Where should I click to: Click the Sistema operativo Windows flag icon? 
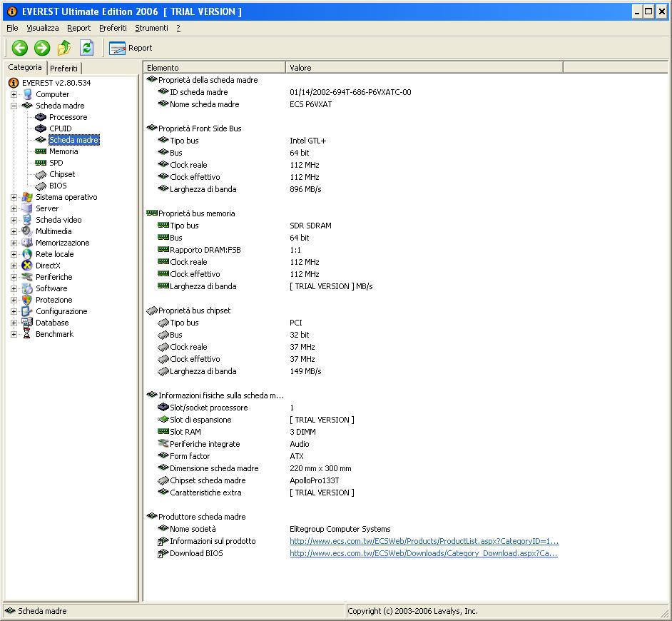[27, 197]
